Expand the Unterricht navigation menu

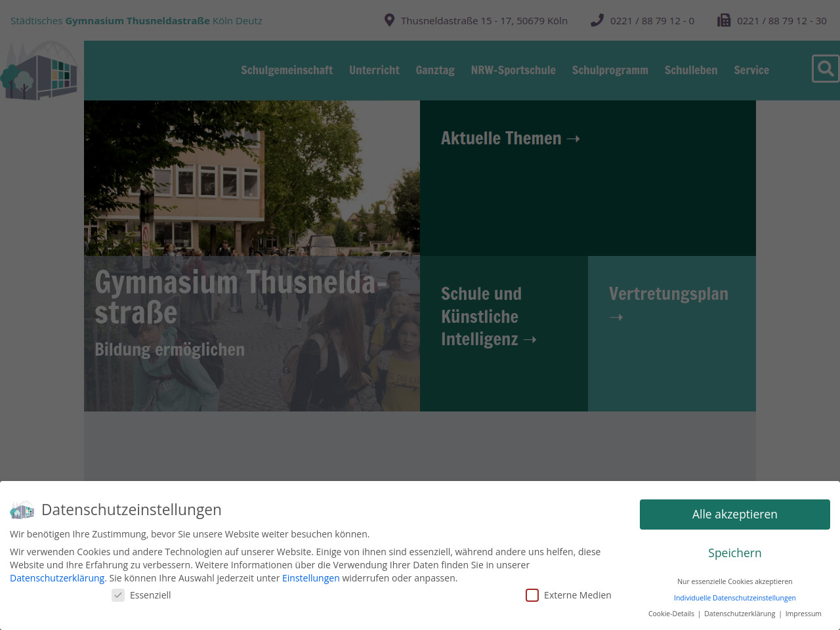pyautogui.click(x=374, y=70)
